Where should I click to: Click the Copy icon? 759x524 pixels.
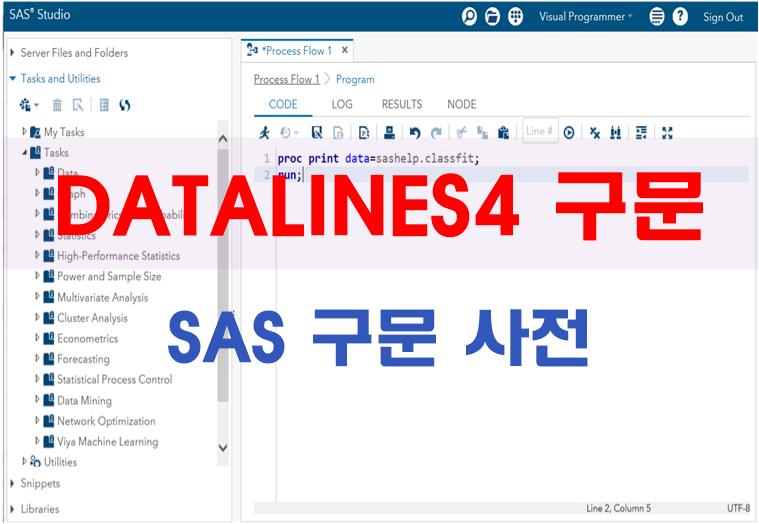pyautogui.click(x=482, y=132)
